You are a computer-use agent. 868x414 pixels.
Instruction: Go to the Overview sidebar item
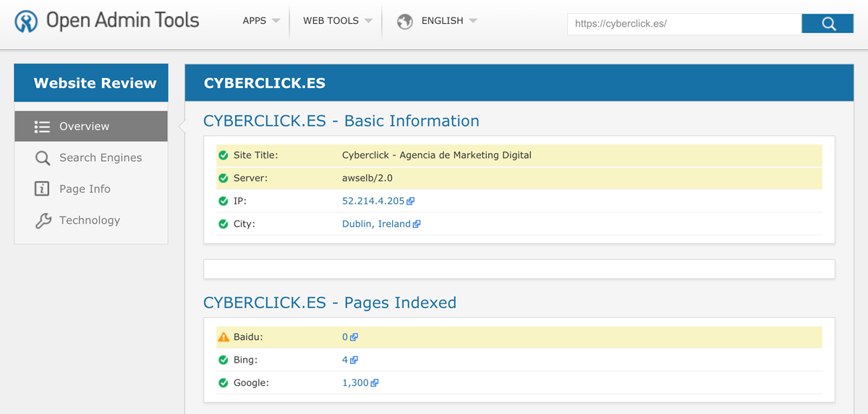click(84, 126)
